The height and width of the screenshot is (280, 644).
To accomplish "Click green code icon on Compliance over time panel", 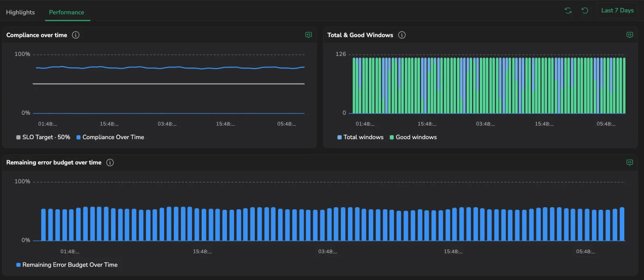I will click(x=309, y=35).
